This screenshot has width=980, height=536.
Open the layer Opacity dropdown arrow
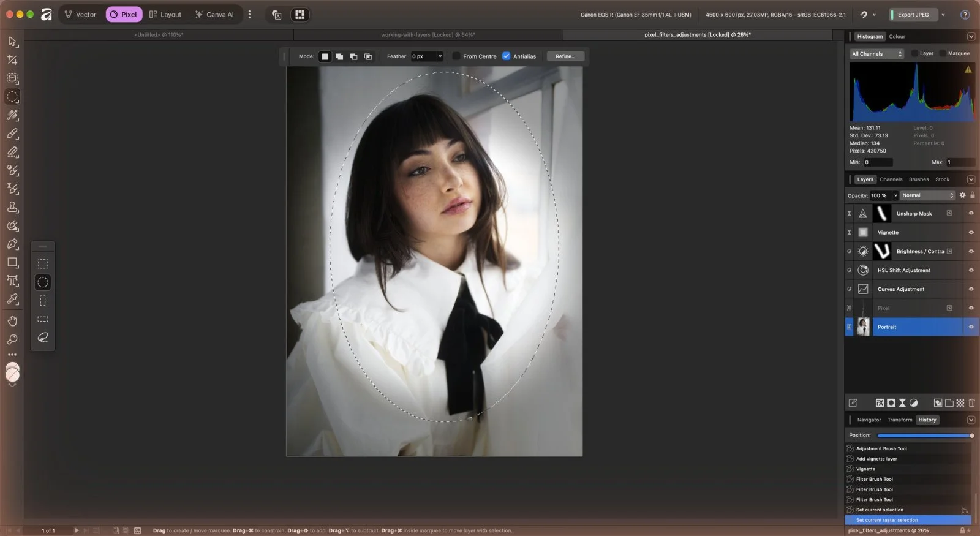coord(895,195)
